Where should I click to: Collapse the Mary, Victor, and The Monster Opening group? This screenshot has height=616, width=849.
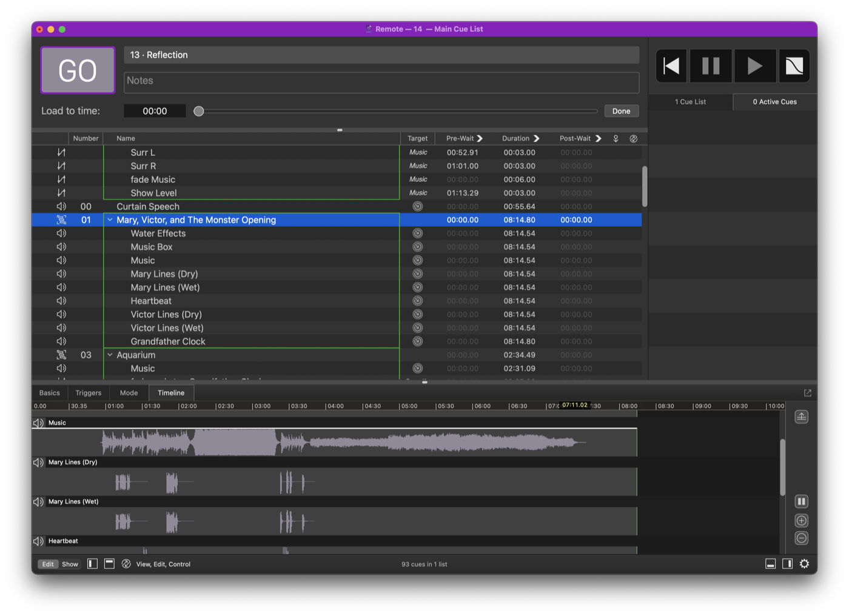[110, 219]
